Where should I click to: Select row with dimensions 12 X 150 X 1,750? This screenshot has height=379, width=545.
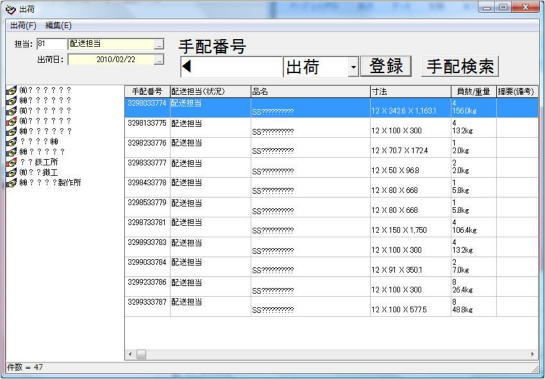coord(331,227)
